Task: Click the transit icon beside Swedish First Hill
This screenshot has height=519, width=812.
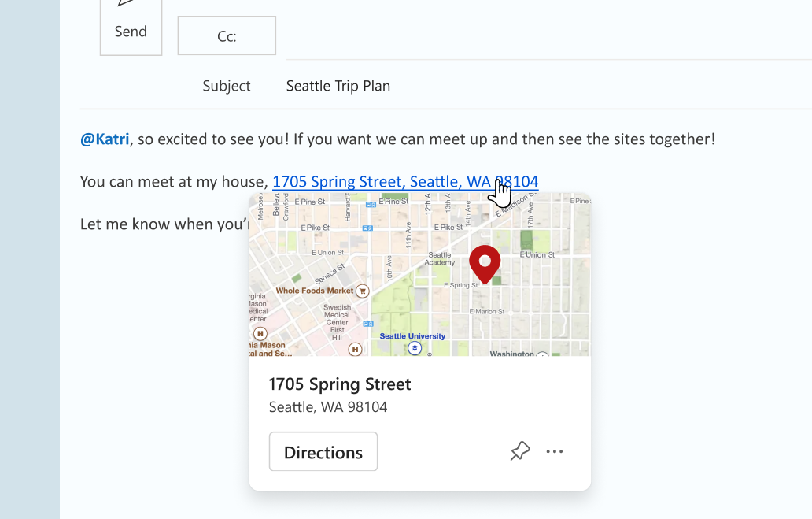Action: pyautogui.click(x=368, y=324)
